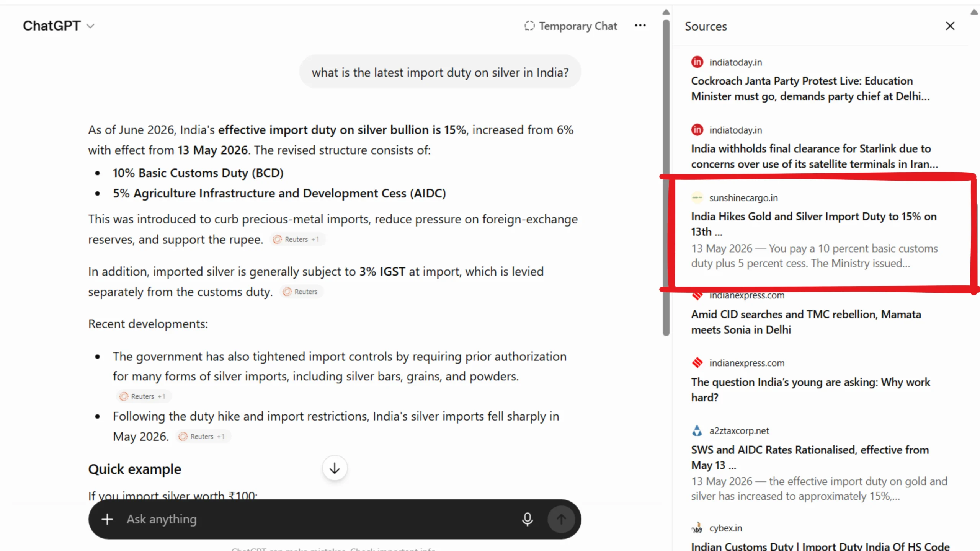
Task: Click the '5% Agriculture Infrastructure and Development Cess' bullet
Action: pos(279,193)
